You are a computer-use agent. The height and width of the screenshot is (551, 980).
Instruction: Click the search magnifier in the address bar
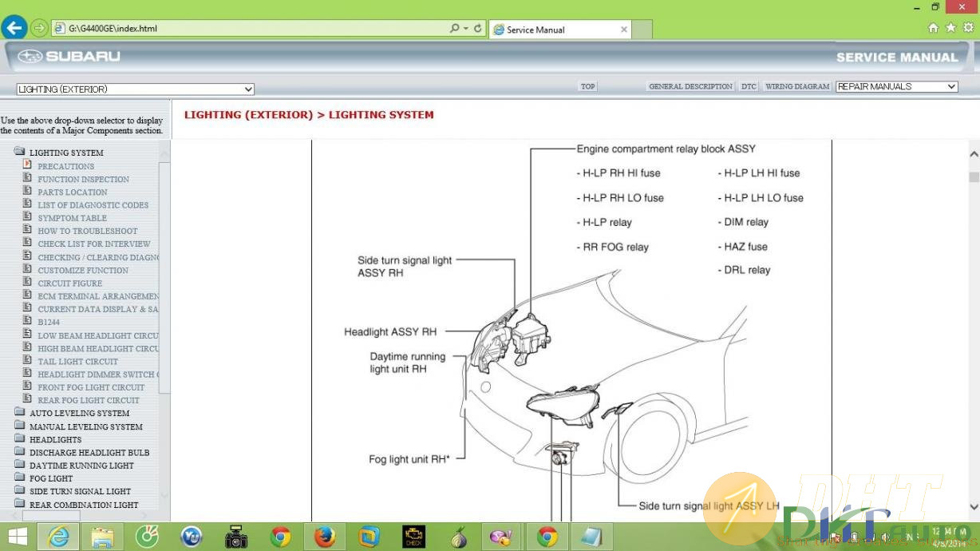click(x=455, y=28)
